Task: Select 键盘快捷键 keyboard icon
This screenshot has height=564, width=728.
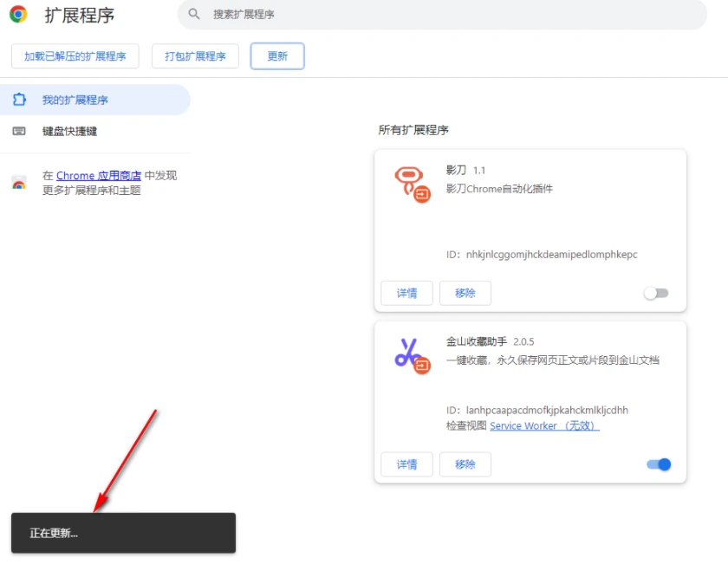Action: click(18, 131)
